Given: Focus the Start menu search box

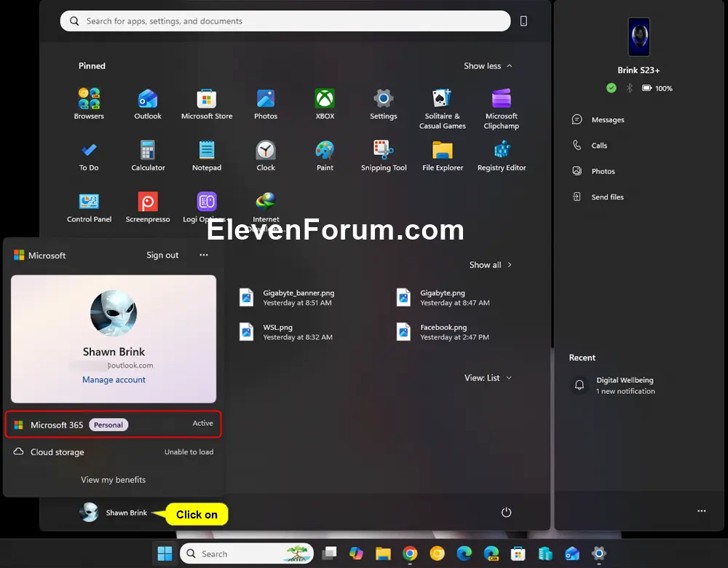Looking at the screenshot, I should coord(285,21).
